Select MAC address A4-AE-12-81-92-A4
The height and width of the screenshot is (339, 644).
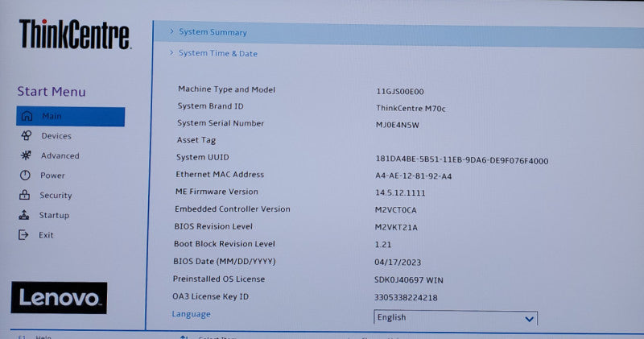tap(413, 176)
